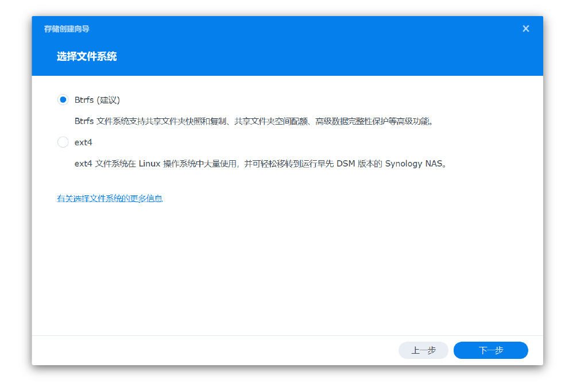The width and height of the screenshot is (588, 383).
Task: Click the 选择文件系统 heading
Action: point(87,57)
